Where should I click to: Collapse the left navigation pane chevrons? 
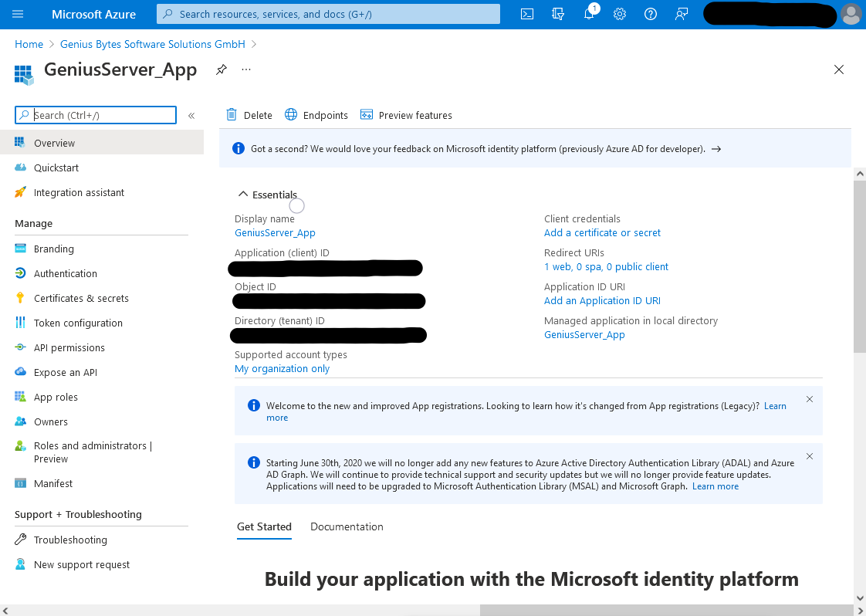tap(191, 116)
